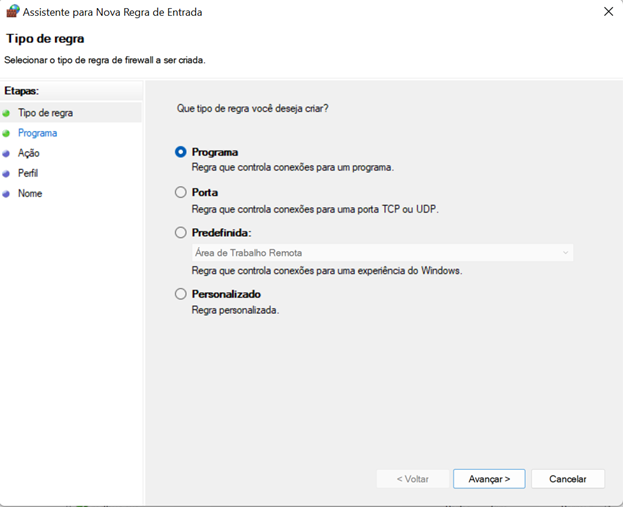Jump to the Perfil step
The height and width of the screenshot is (507, 623).
click(x=28, y=173)
